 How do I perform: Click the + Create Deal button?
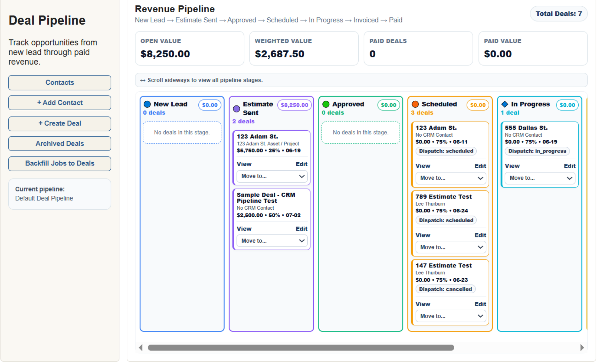(x=60, y=123)
